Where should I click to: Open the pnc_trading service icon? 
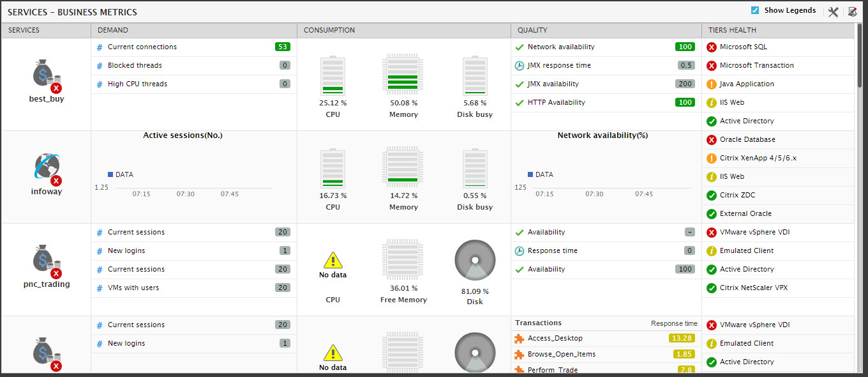coord(47,261)
